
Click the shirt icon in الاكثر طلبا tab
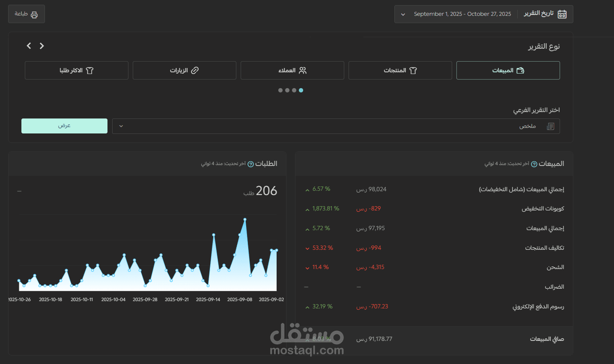tap(89, 70)
